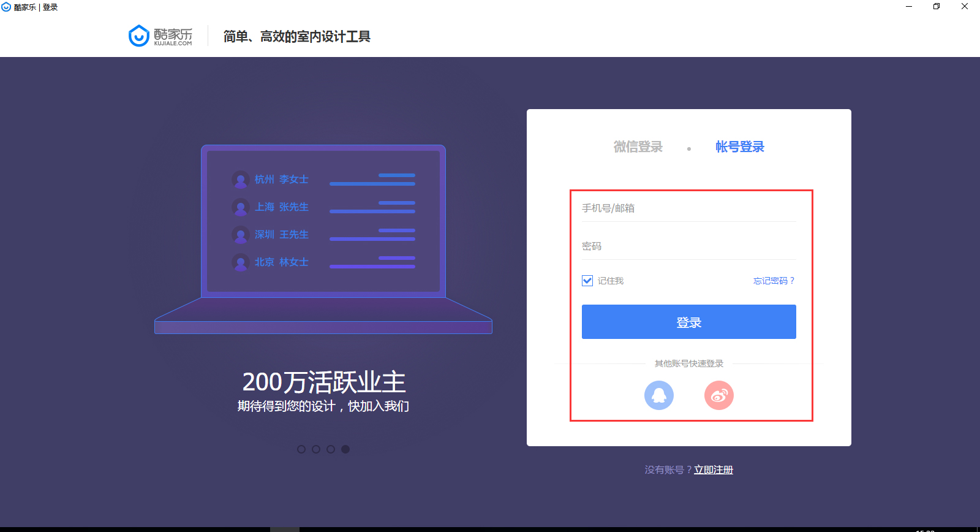Minimize the Kujiale login window
This screenshot has height=532, width=980.
coord(909,7)
